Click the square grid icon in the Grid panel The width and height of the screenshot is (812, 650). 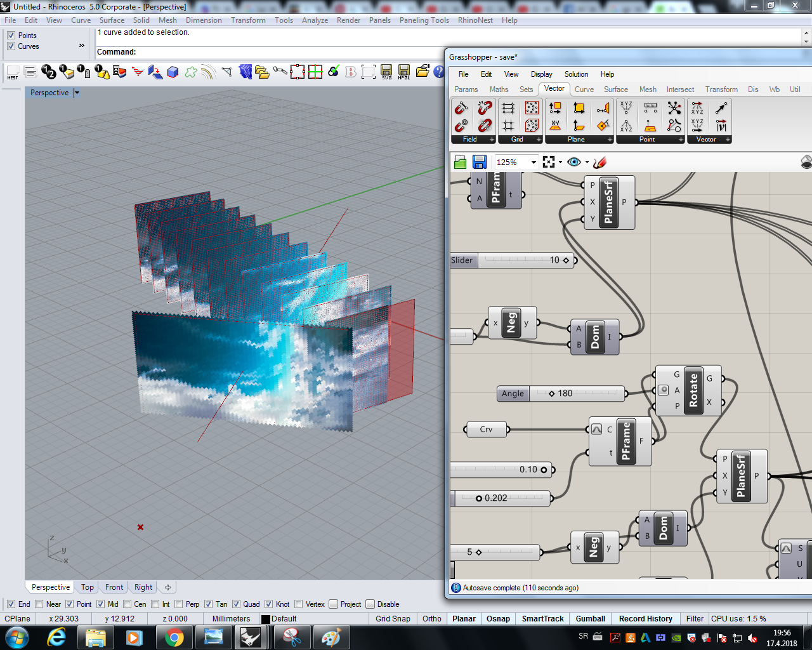(x=508, y=125)
